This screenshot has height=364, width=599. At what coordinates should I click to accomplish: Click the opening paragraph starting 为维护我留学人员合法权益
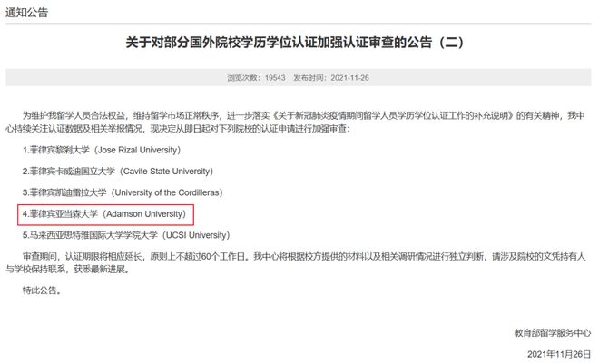[295, 123]
